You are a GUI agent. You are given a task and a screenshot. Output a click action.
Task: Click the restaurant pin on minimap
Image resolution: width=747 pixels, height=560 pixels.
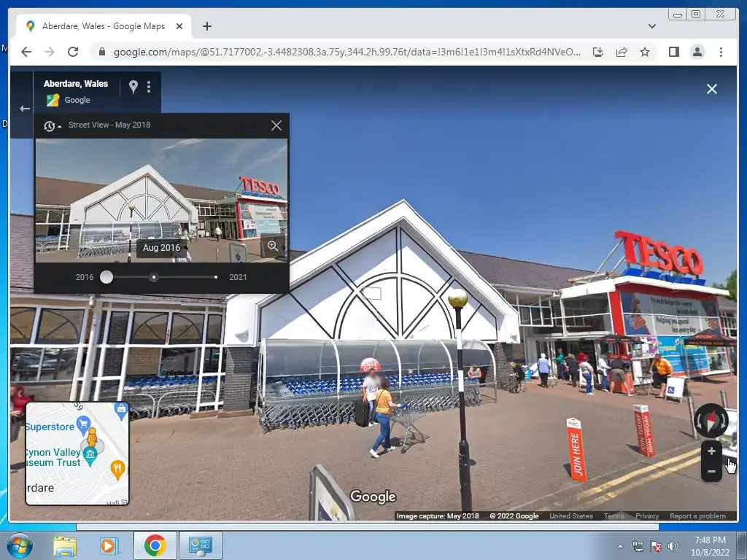point(117,470)
